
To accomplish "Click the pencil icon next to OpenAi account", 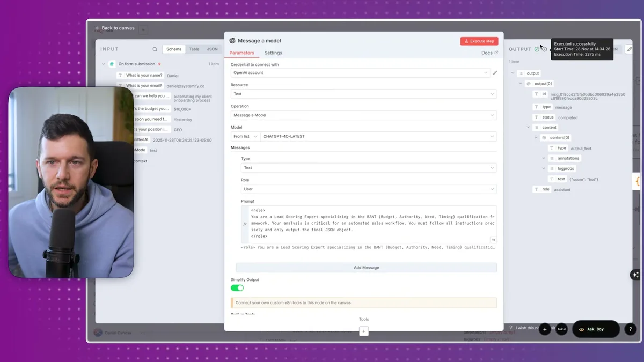I will (x=494, y=72).
